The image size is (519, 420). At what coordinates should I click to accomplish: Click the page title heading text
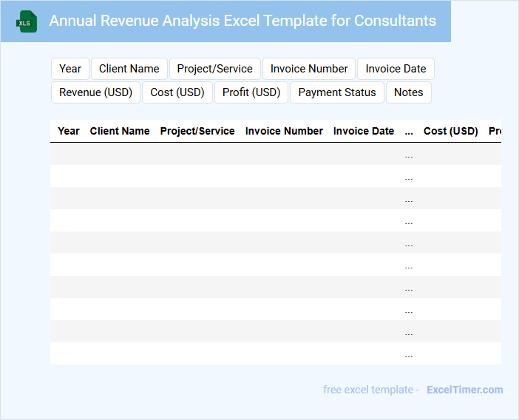(x=242, y=21)
